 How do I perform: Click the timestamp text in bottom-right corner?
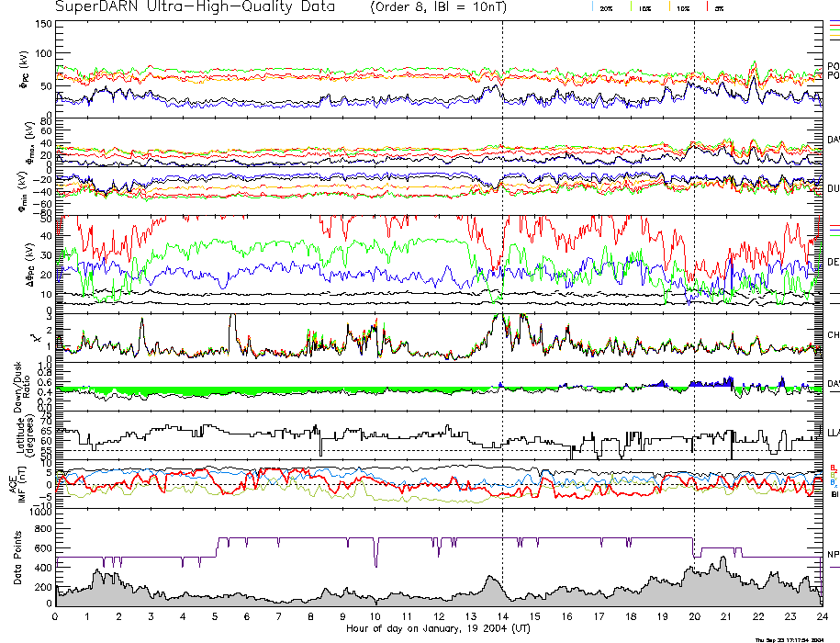pos(794,638)
